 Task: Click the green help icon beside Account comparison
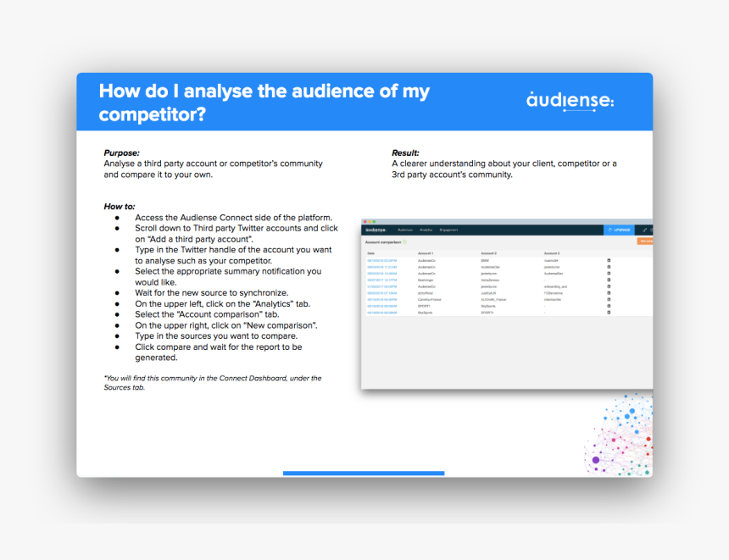(x=404, y=242)
